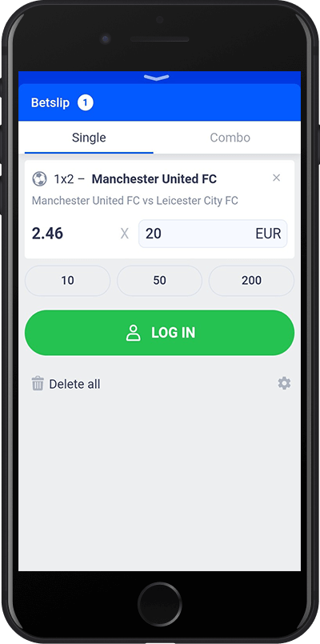
Task: Click the betslip count badge showing 1
Action: [86, 102]
